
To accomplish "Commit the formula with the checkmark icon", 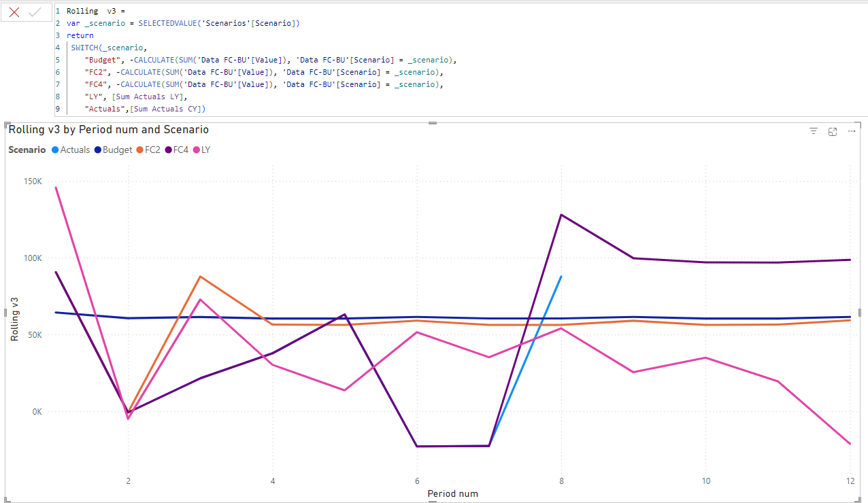I will 35,12.
